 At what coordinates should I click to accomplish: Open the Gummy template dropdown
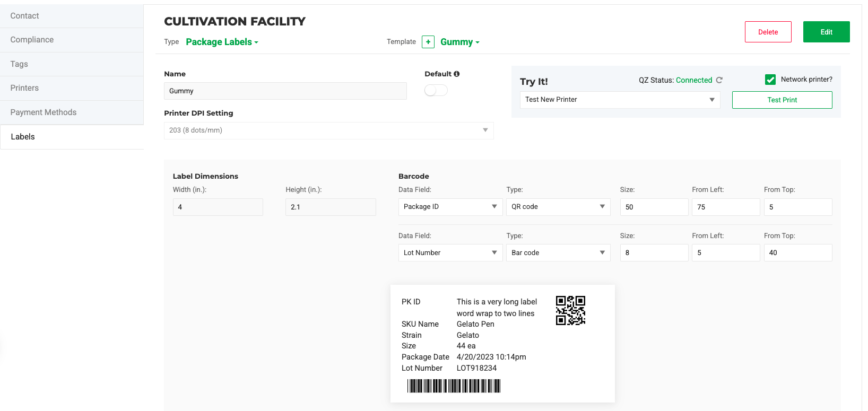(459, 42)
